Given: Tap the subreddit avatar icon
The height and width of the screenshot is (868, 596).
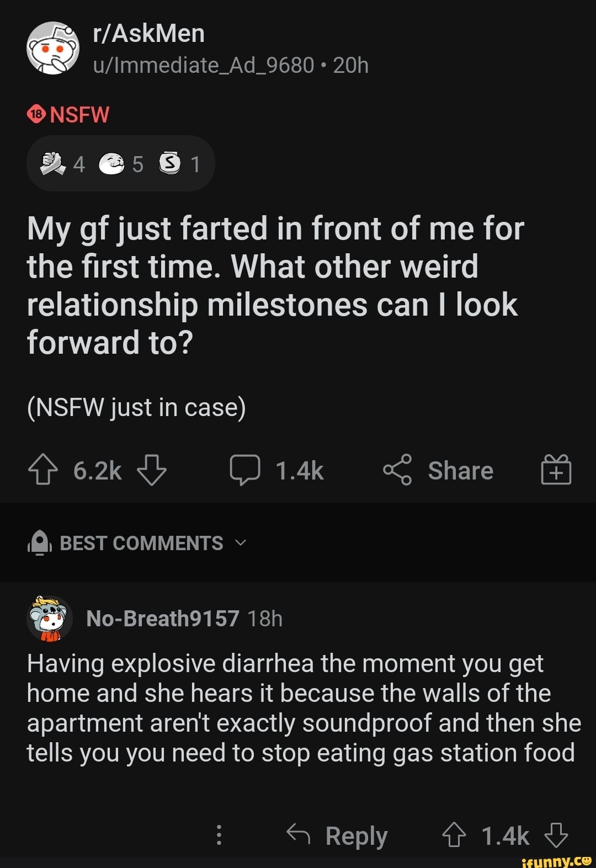Looking at the screenshot, I should pos(53,48).
